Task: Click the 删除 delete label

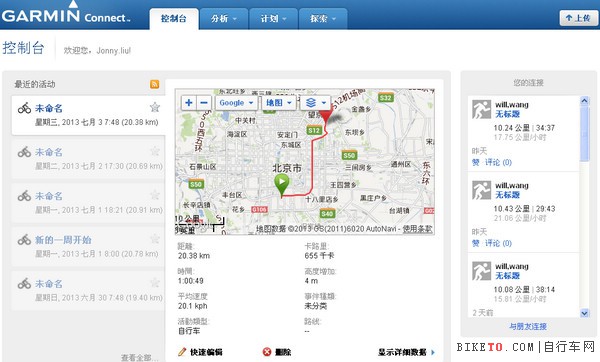Action: [283, 352]
